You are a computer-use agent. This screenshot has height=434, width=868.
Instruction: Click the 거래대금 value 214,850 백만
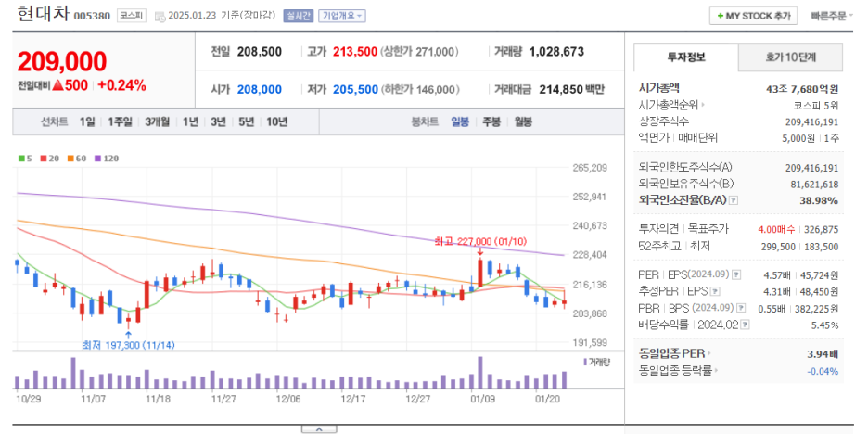tap(572, 89)
